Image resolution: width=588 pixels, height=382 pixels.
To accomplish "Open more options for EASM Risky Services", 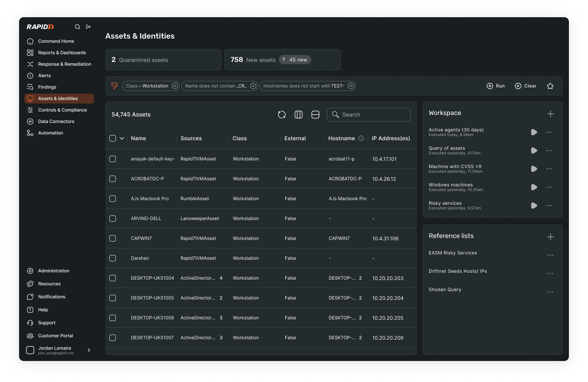I will click(x=550, y=255).
